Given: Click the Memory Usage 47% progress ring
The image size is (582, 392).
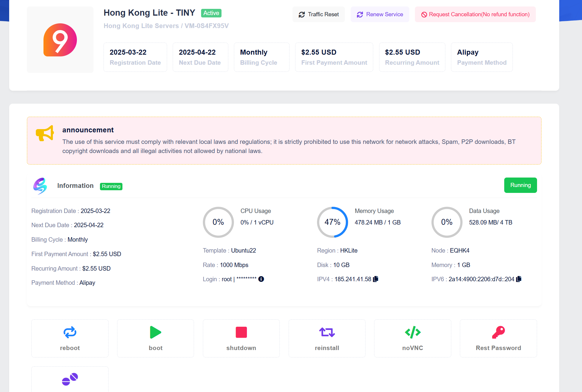Looking at the screenshot, I should click(x=332, y=222).
